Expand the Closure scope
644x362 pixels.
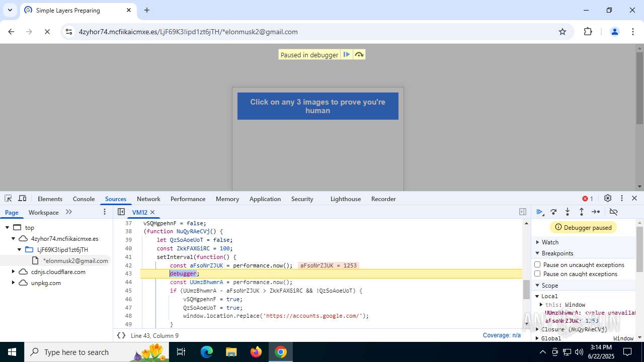[x=537, y=329]
